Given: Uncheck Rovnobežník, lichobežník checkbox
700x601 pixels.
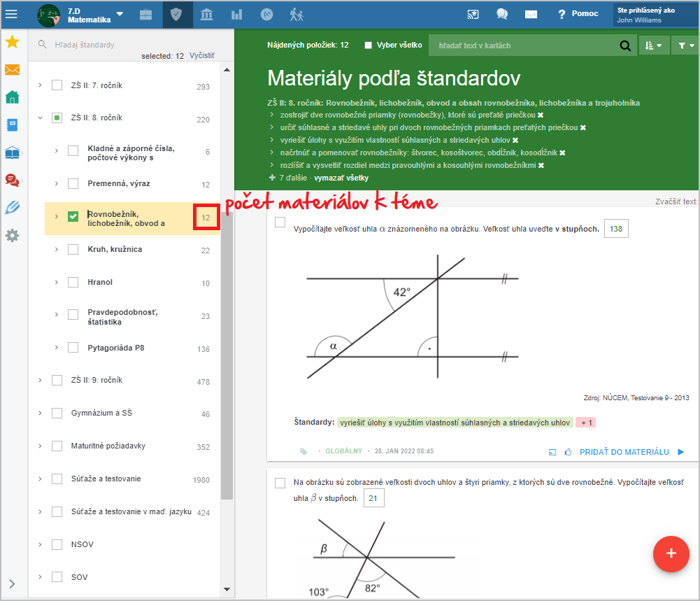Looking at the screenshot, I should [73, 217].
